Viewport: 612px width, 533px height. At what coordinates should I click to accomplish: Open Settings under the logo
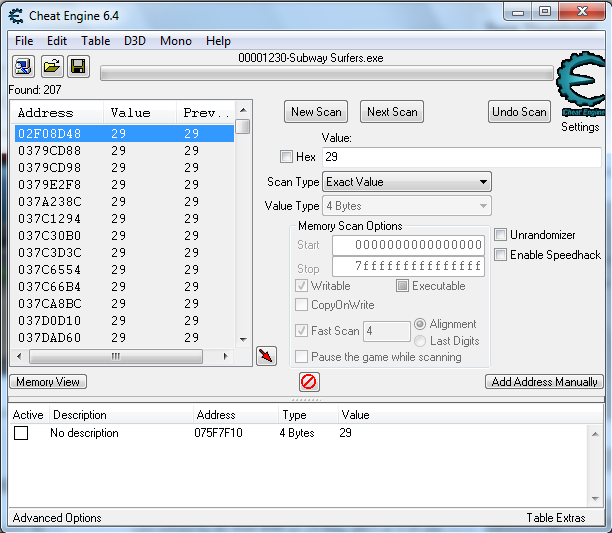tap(580, 127)
